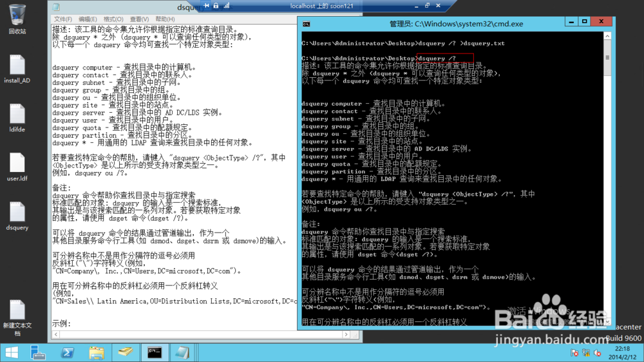Click the Windows Start button
The height and width of the screenshot is (362, 644).
(x=12, y=352)
